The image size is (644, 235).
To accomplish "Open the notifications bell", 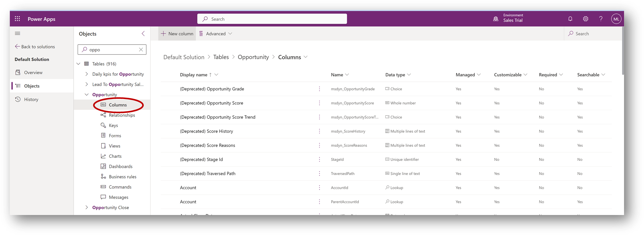I will (x=570, y=19).
